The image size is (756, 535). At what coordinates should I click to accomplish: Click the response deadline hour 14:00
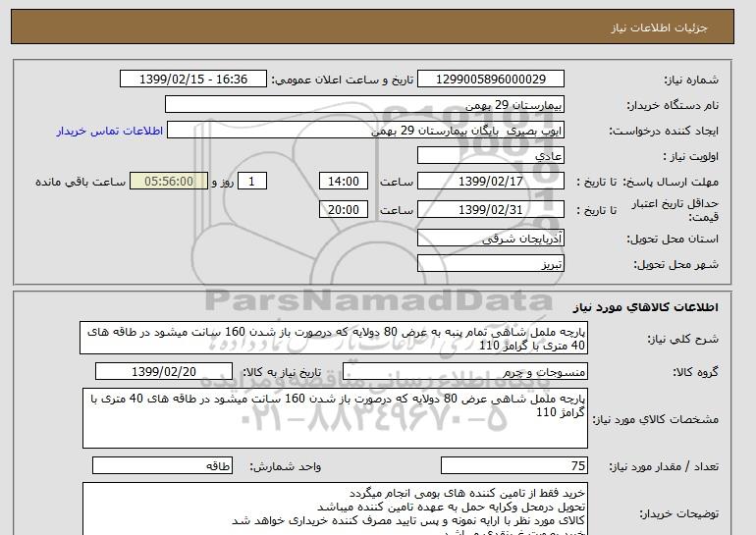pos(344,182)
